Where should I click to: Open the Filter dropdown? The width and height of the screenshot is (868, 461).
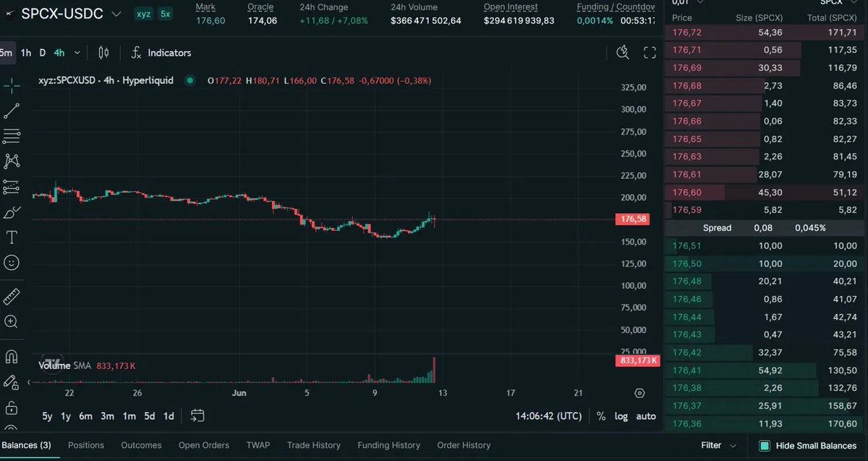coord(718,445)
